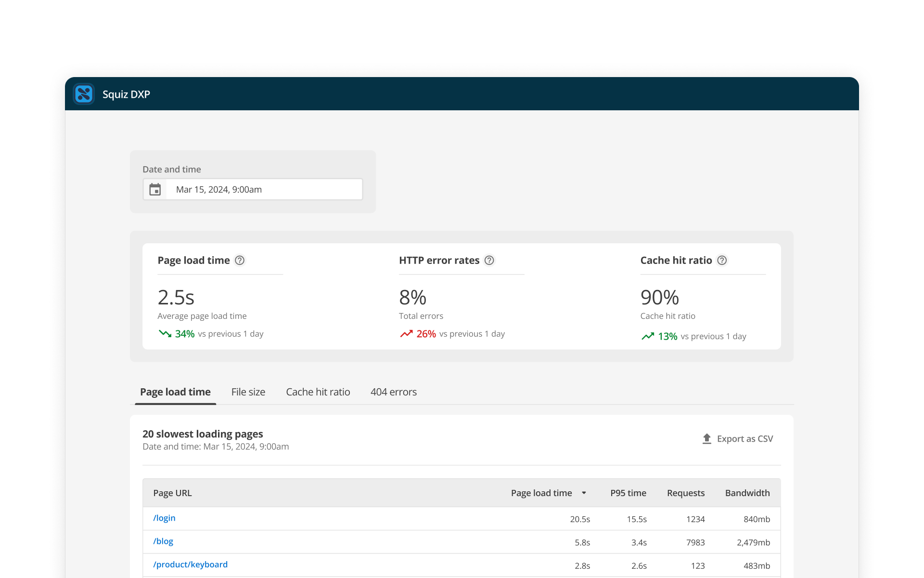Click the 3.4s P95 value for /blog
The image size is (924, 578).
tap(639, 542)
